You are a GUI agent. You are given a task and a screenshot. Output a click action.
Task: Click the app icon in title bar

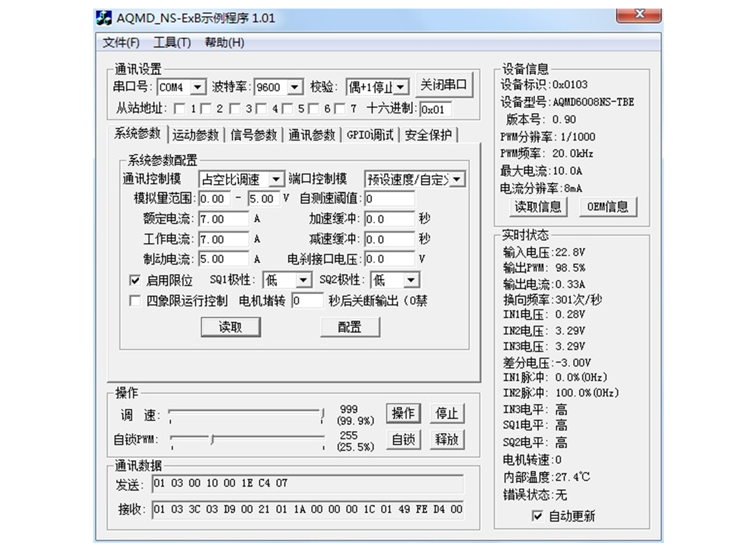(x=104, y=18)
